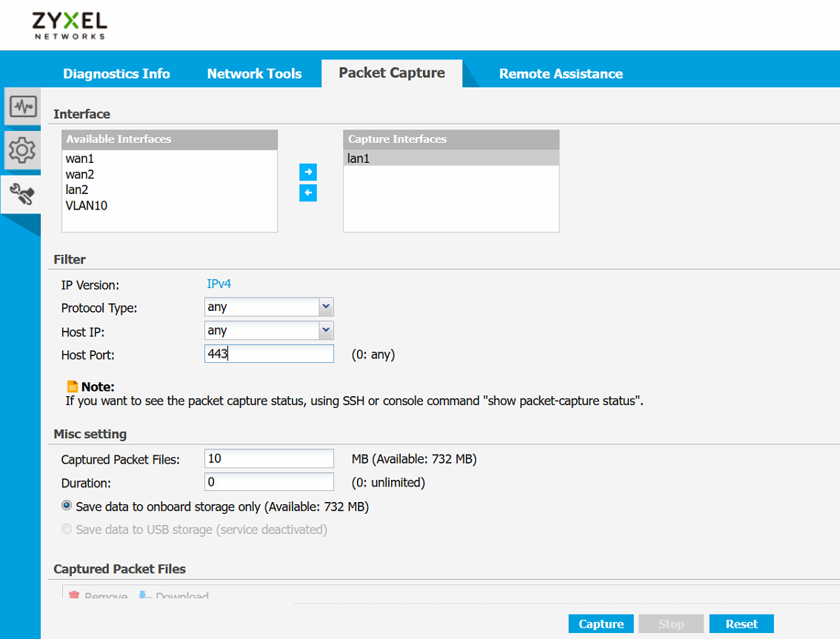Expand the Protocol Type dropdown
Viewport: 840px width, 639px height.
coord(325,307)
